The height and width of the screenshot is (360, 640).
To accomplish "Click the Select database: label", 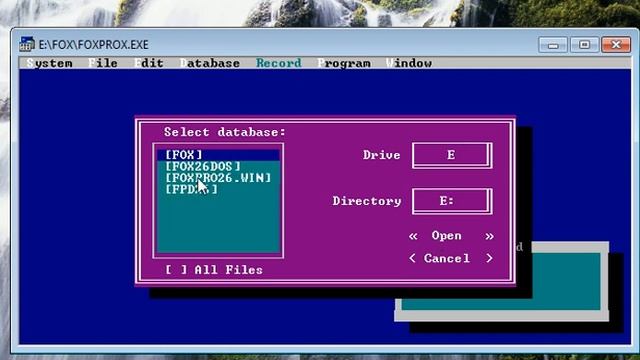I will (x=225, y=132).
